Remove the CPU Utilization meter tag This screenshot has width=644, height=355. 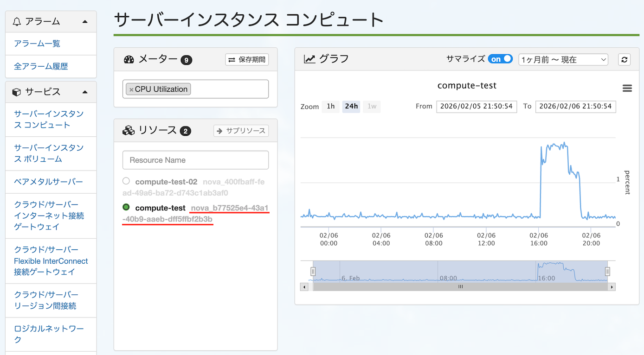(x=131, y=89)
